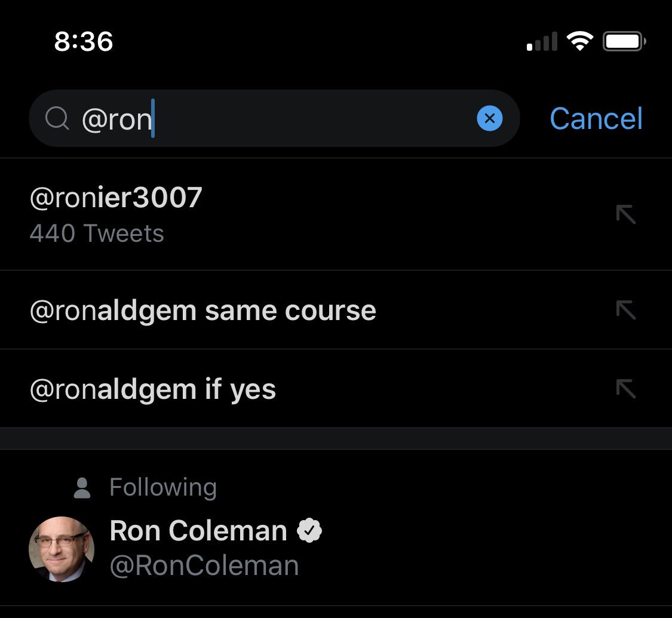Viewport: 672px width, 618px height.
Task: Choose the "@ronaldgem if yes" suggestion
Action: coord(153,389)
